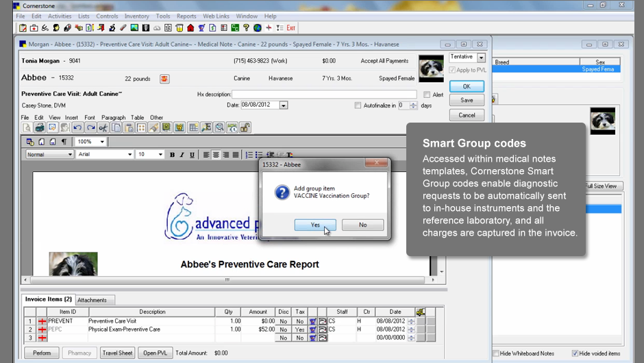Open the Date dropdown calendar
The image size is (644, 363).
[284, 105]
